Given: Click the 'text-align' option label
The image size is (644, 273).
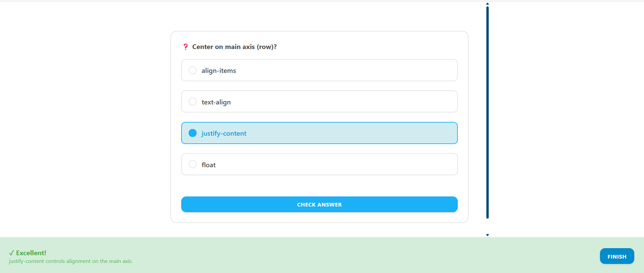Looking at the screenshot, I should pyautogui.click(x=216, y=102).
